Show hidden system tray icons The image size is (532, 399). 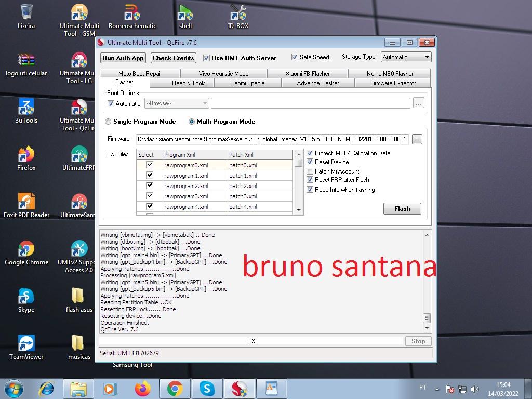pyautogui.click(x=437, y=389)
